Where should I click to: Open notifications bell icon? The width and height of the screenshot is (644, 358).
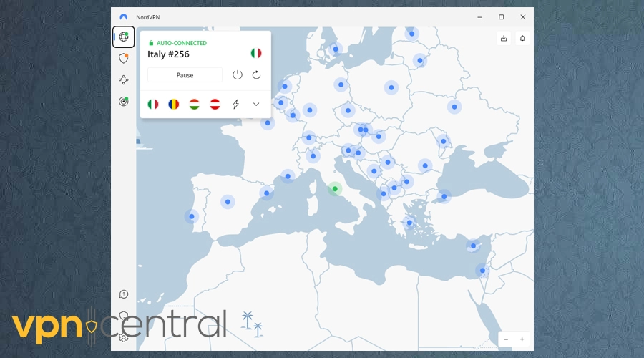[x=522, y=38]
